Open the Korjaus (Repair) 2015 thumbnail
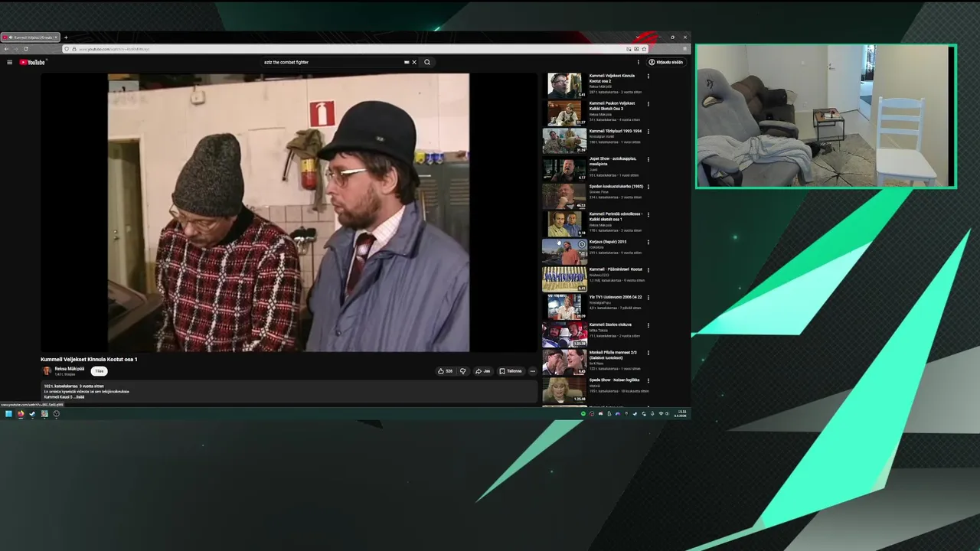980x551 pixels. click(x=564, y=252)
